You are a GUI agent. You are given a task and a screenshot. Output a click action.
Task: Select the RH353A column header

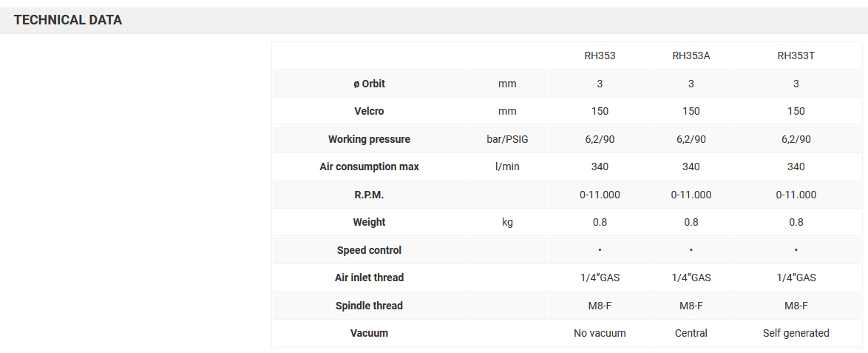(x=691, y=56)
